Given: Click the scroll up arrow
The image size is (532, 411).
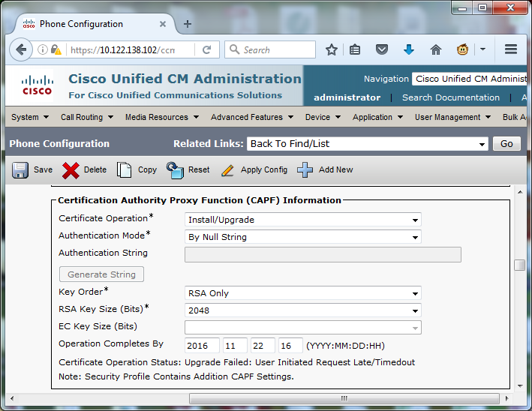Looking at the screenshot, I should [x=520, y=192].
